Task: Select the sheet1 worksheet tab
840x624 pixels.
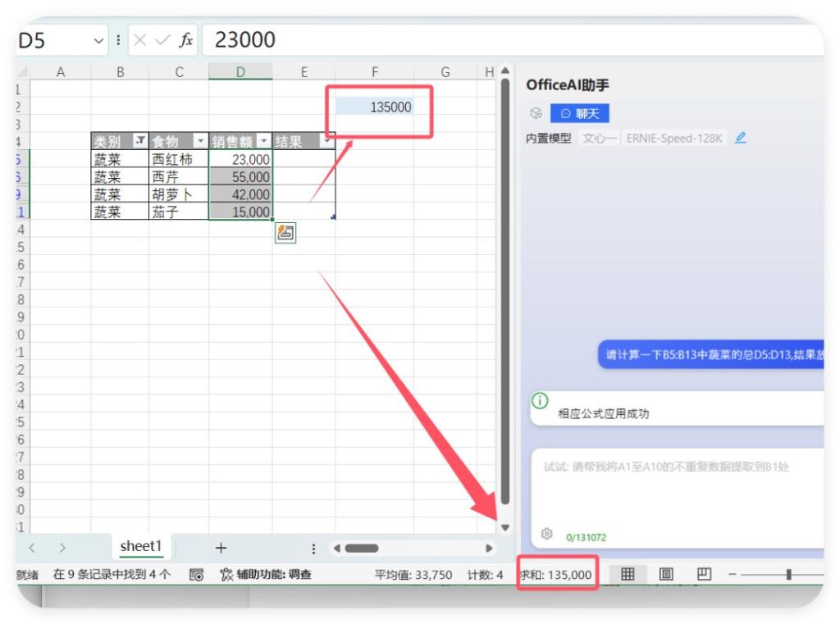Action: 140,546
